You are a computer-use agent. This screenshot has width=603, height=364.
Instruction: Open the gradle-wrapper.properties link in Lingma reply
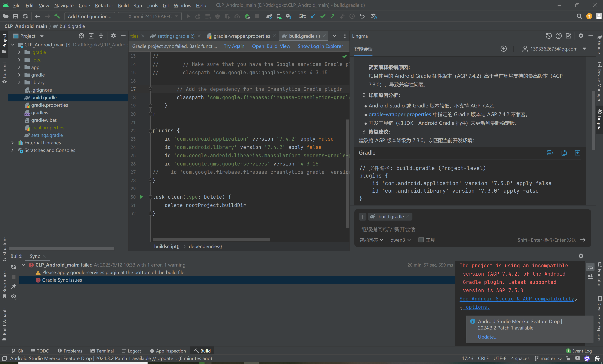(x=400, y=114)
